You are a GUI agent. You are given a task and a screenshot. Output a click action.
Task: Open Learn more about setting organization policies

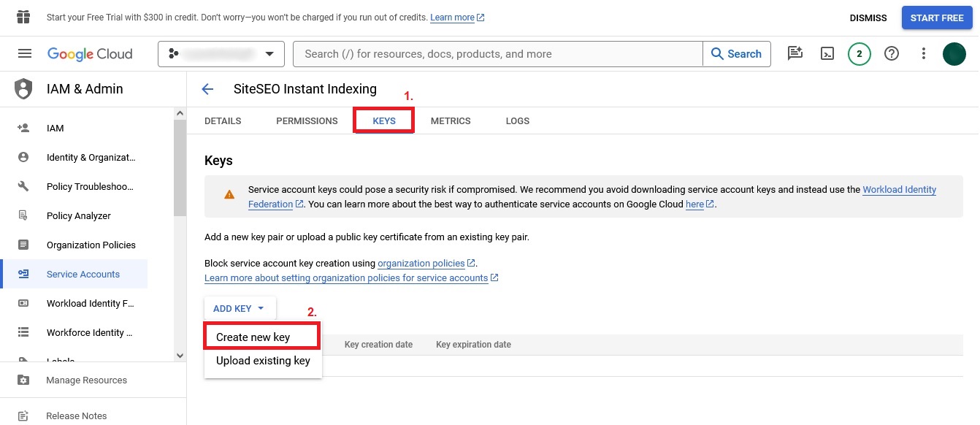click(x=351, y=277)
